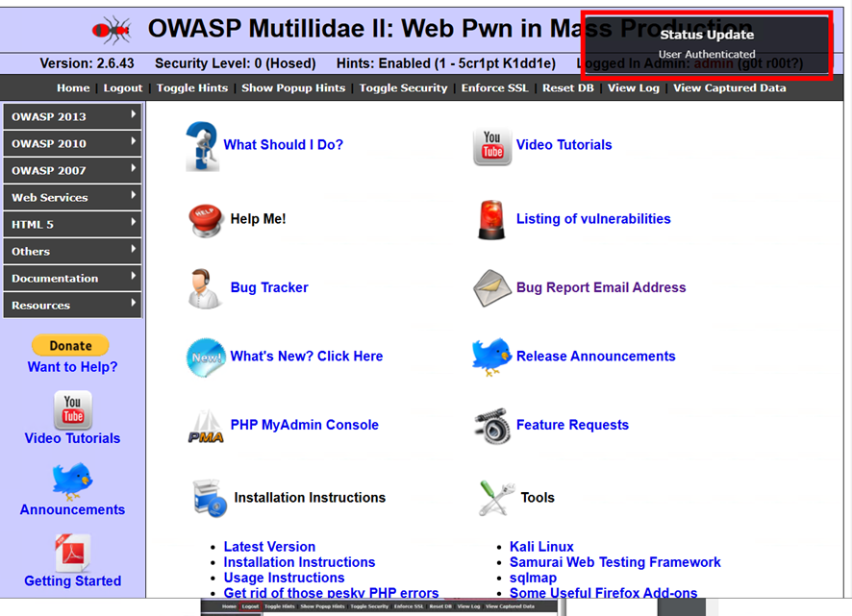852x616 pixels.
Task: Select Reset DB in the navigation bar
Action: [x=567, y=88]
